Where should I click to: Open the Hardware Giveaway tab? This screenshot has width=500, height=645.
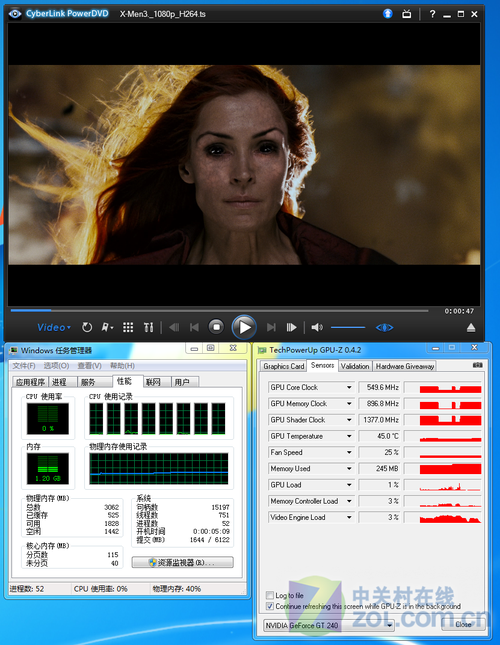click(x=405, y=366)
